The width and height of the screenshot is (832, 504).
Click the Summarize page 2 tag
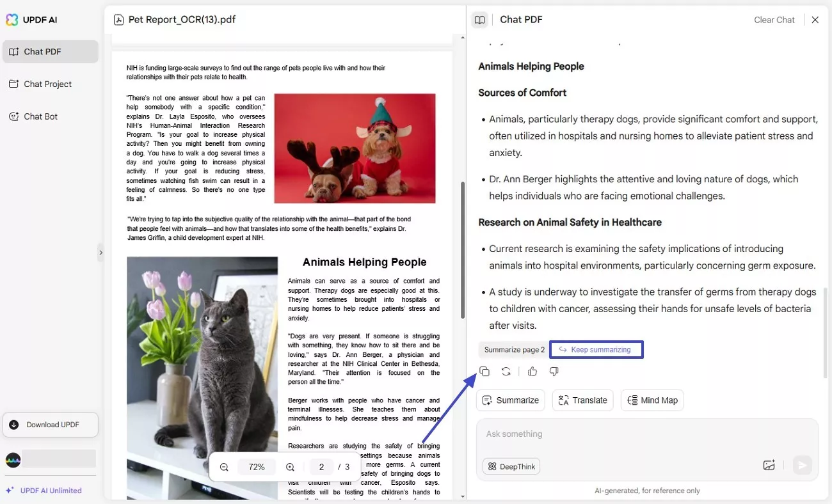[x=514, y=350]
